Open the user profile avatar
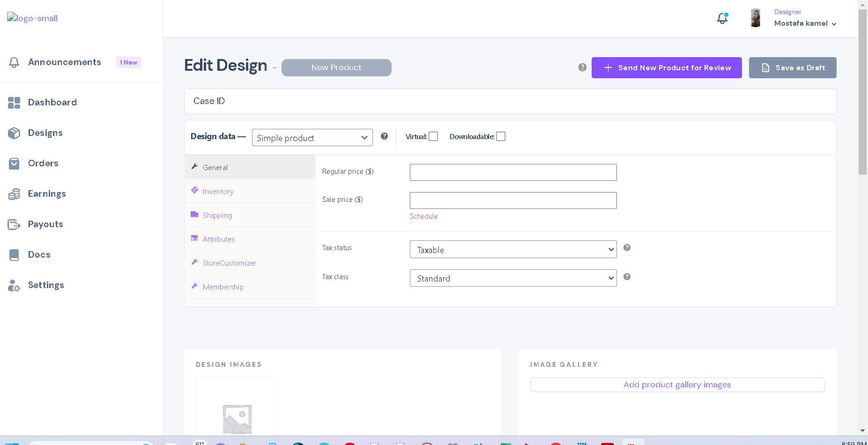The image size is (868, 445). 755,18
